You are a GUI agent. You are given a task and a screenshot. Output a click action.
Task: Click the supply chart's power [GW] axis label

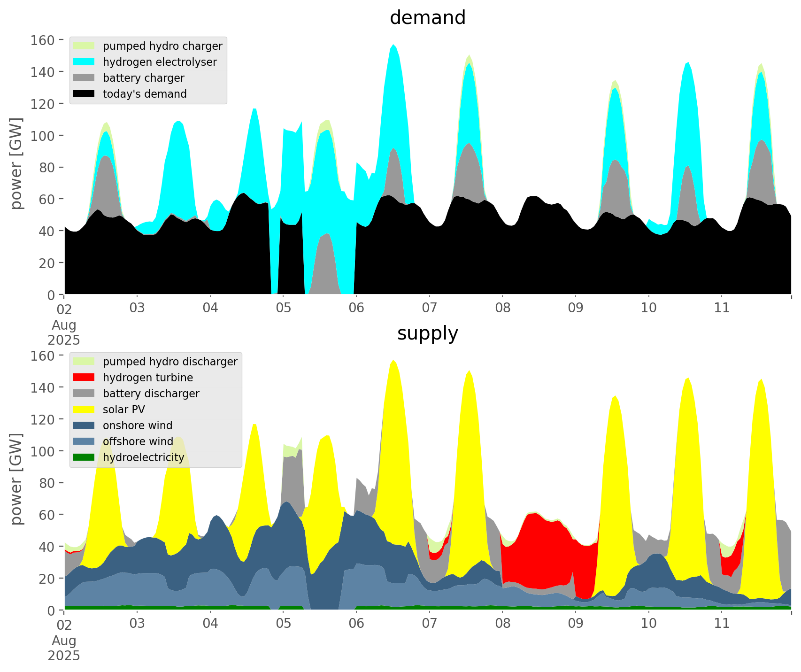coord(16,479)
